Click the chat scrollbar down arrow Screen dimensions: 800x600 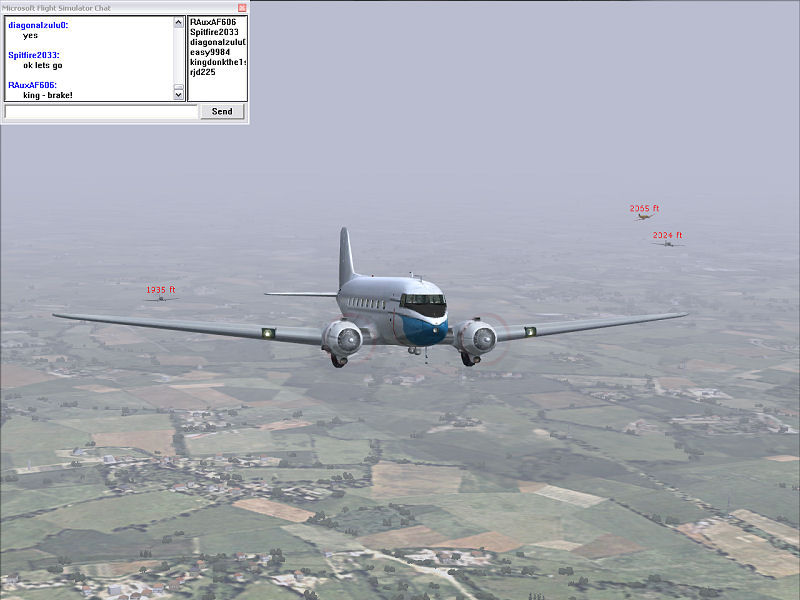coord(178,94)
